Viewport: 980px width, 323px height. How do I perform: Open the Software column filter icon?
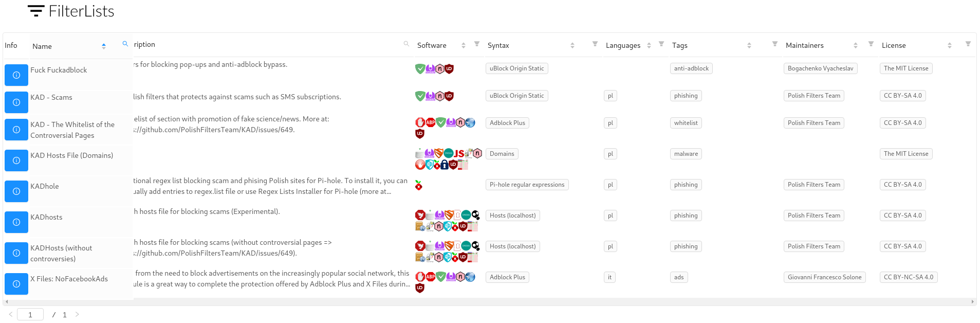(x=477, y=44)
